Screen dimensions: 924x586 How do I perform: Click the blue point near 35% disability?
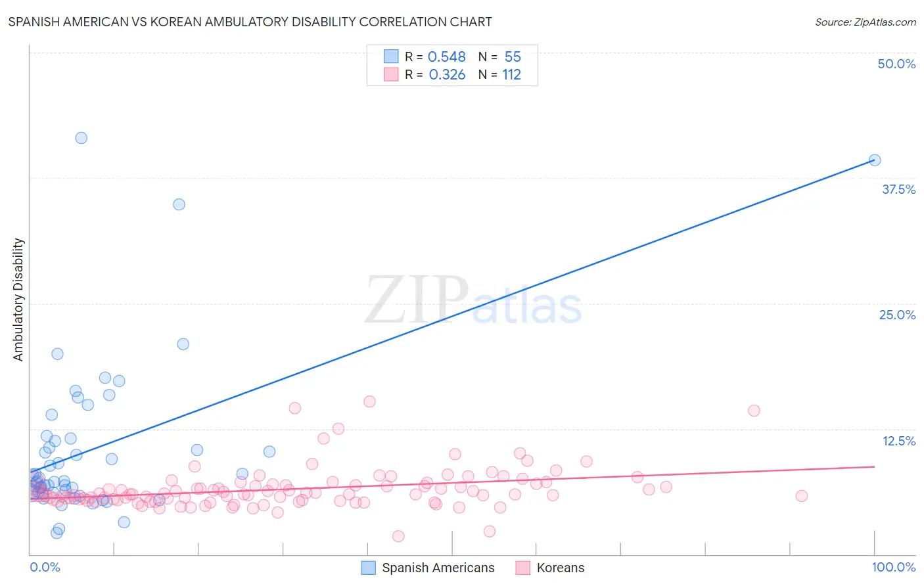point(179,204)
